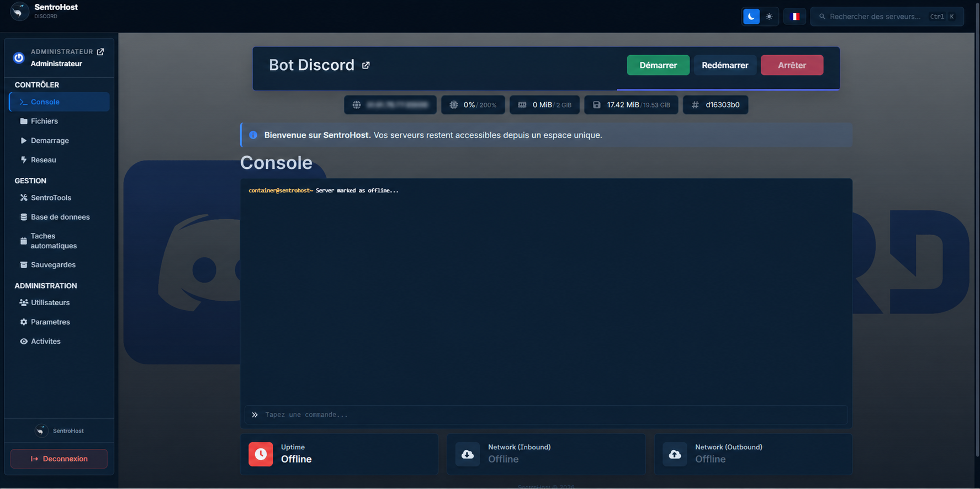Screen dimensions: 980x489
Task: Click the Demarrage play icon
Action: (24, 140)
